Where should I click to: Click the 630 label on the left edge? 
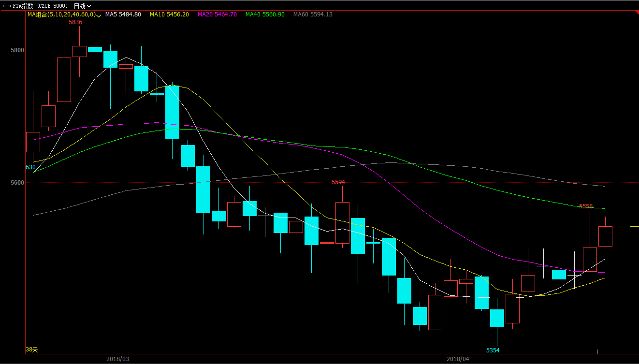(x=30, y=167)
